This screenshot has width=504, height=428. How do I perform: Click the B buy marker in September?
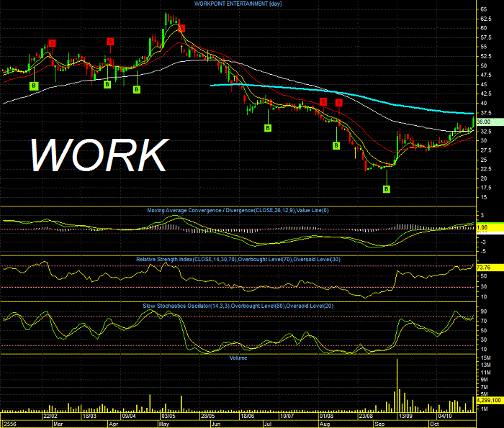(x=387, y=189)
